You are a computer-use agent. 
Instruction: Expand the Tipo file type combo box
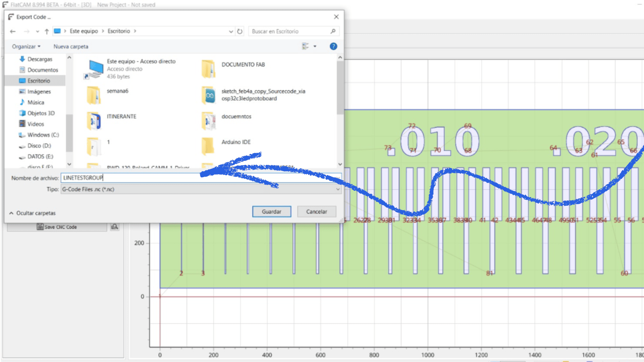coord(338,189)
